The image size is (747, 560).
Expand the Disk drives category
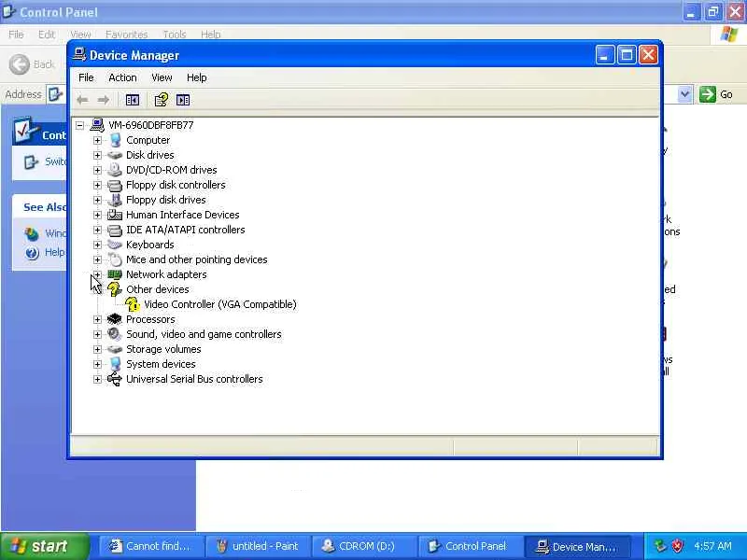pyautogui.click(x=97, y=155)
